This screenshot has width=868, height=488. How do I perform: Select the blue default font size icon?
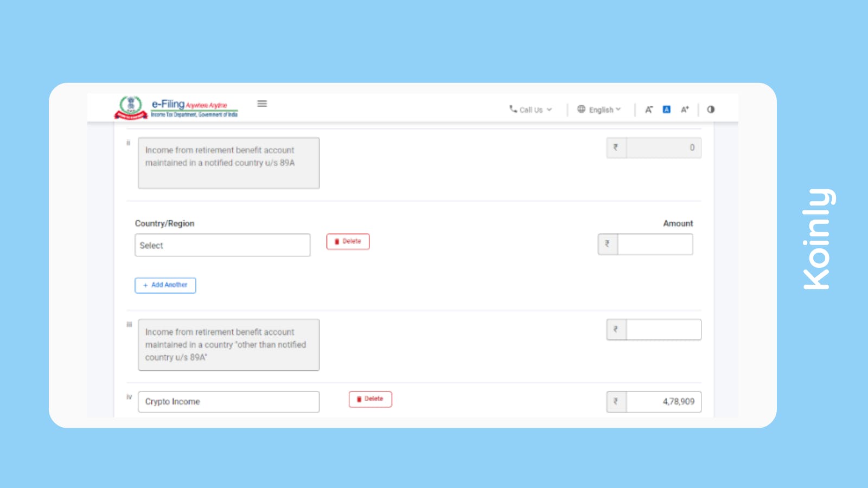coord(666,109)
